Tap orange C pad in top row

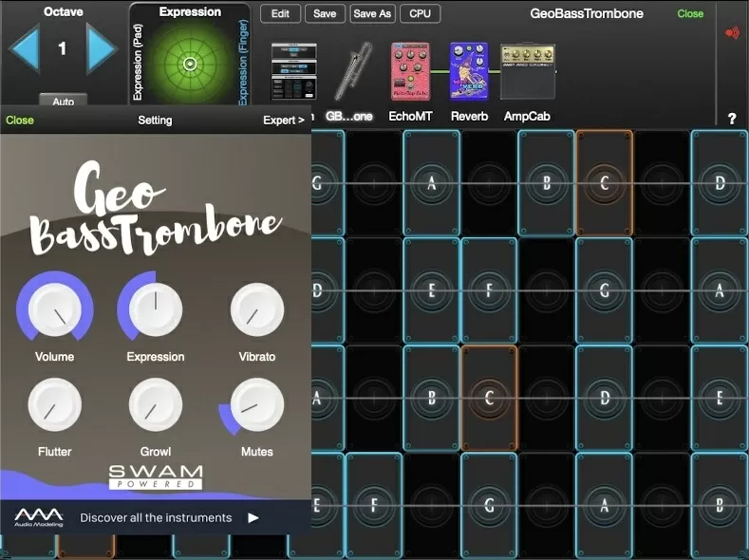pos(605,183)
